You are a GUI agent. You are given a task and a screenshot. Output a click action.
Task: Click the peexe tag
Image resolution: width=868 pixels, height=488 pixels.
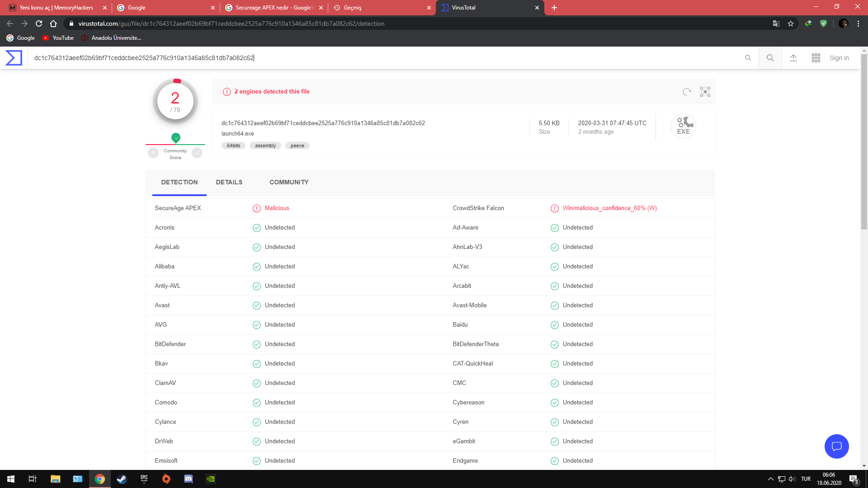297,145
